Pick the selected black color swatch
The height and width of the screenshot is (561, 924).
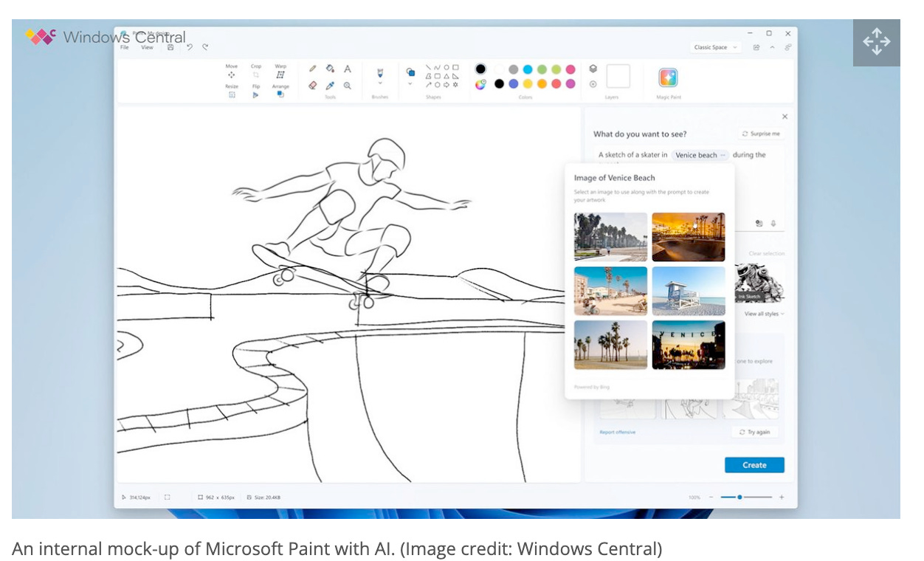480,69
